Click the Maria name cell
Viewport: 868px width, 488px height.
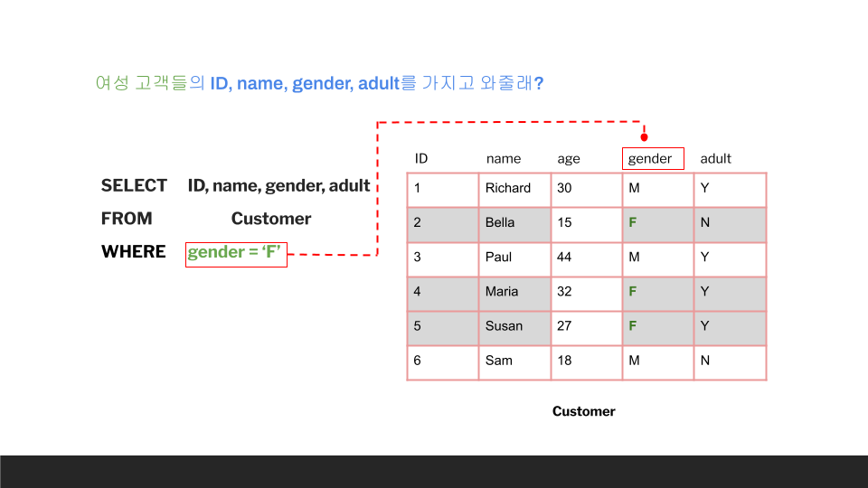[514, 294]
